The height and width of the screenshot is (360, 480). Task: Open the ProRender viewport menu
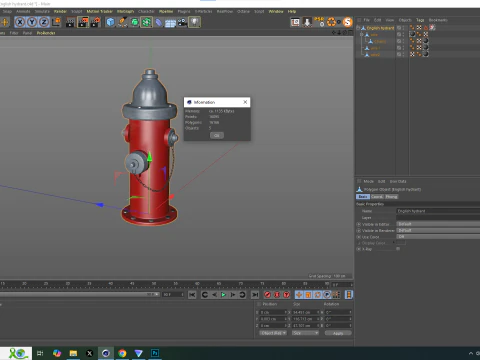(46, 33)
